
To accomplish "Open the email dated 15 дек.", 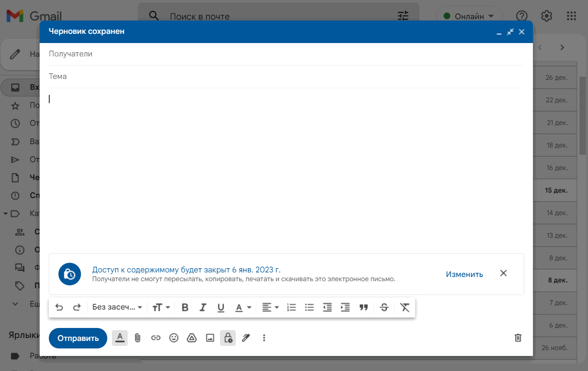I will [x=555, y=190].
